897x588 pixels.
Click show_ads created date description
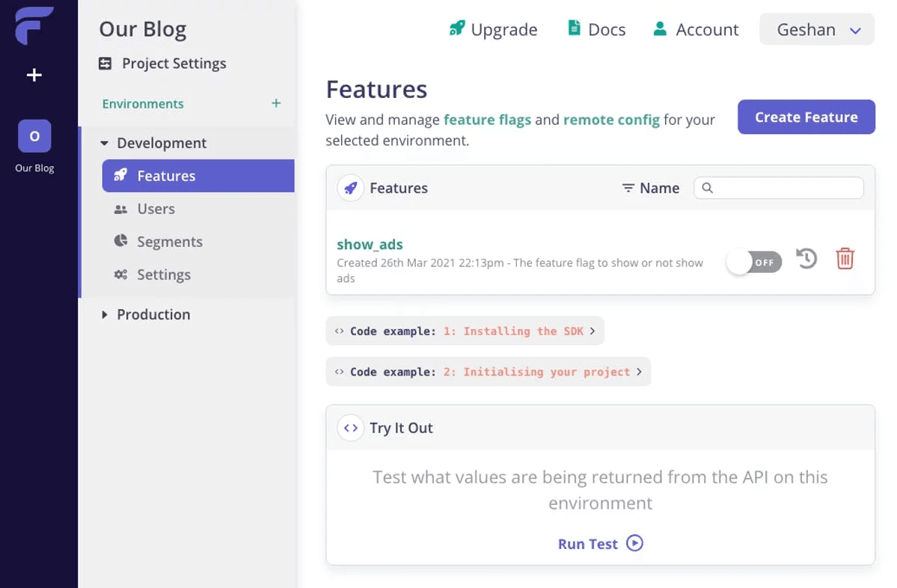[x=519, y=270]
